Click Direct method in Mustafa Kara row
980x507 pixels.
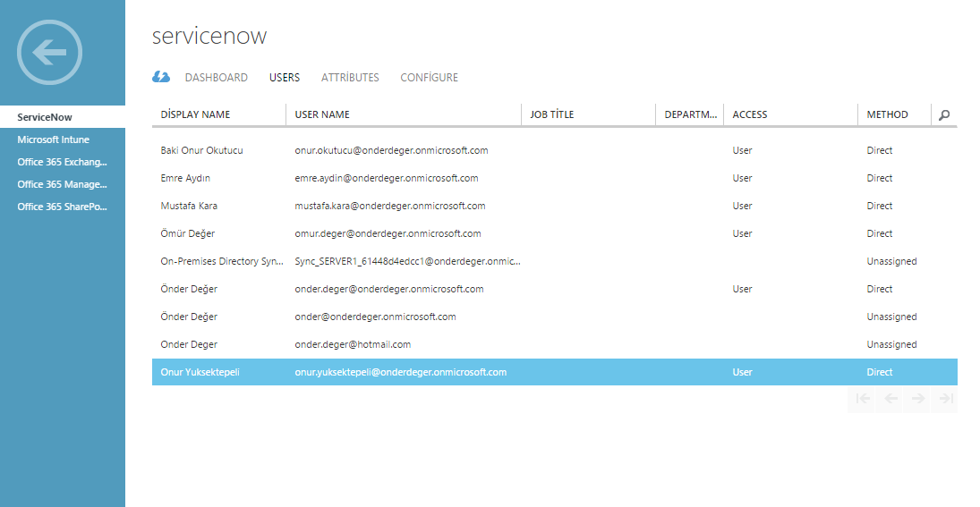pos(880,206)
